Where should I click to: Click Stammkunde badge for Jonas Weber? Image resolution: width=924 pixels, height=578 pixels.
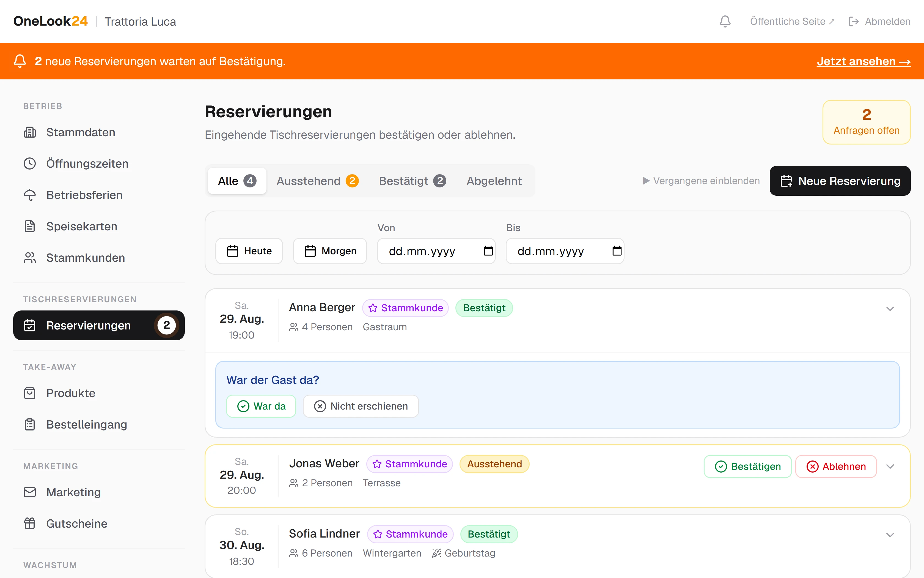[410, 464]
